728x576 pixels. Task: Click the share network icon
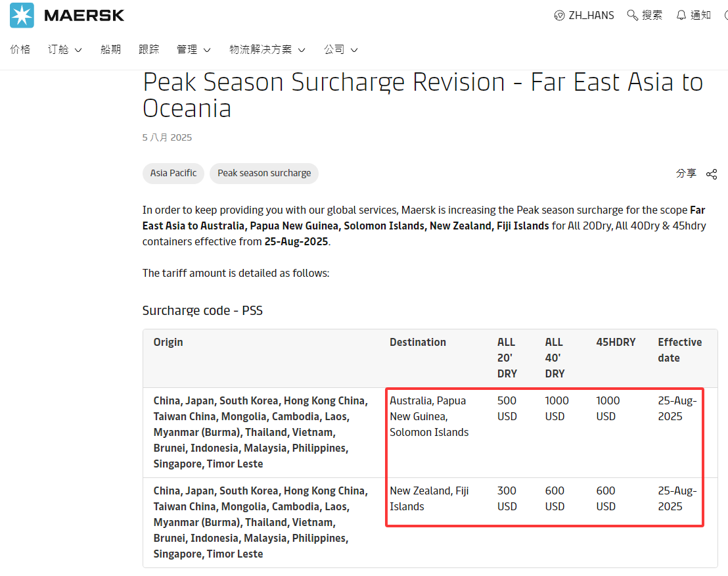[x=711, y=174]
